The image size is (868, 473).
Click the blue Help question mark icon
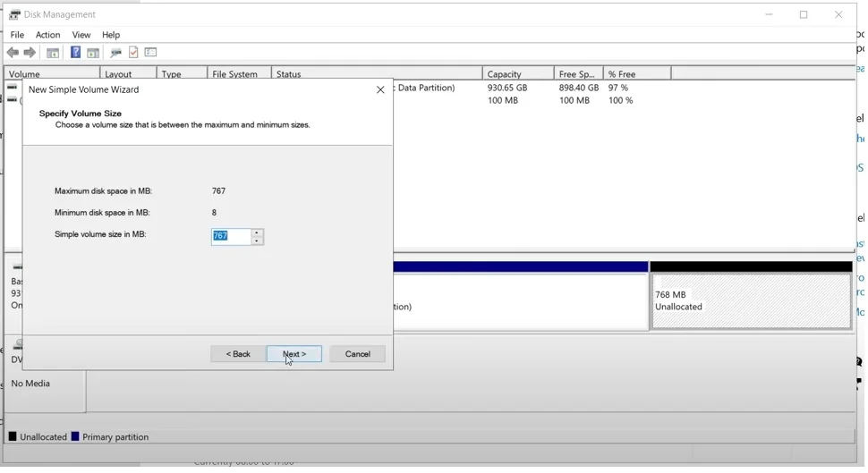pyautogui.click(x=75, y=53)
